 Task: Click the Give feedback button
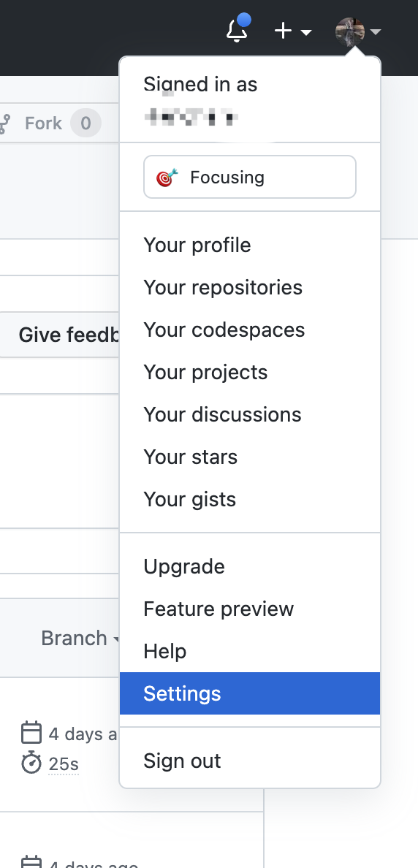60,335
